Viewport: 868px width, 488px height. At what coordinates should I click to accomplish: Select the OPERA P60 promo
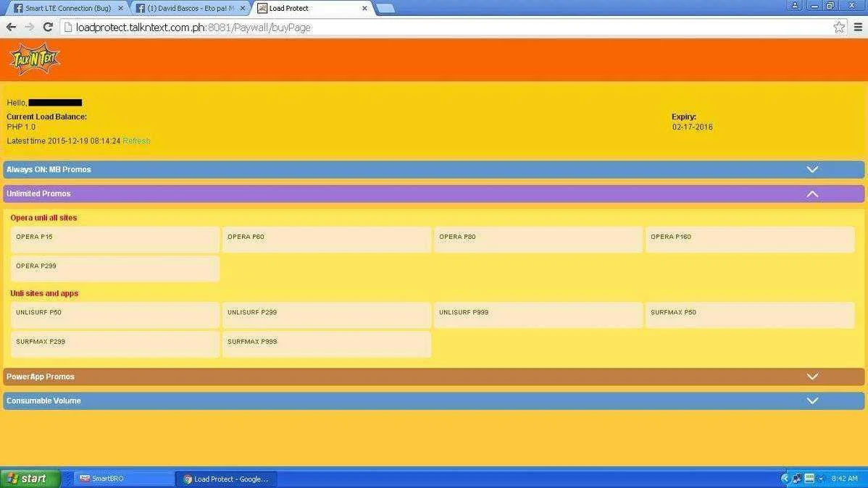(x=327, y=240)
